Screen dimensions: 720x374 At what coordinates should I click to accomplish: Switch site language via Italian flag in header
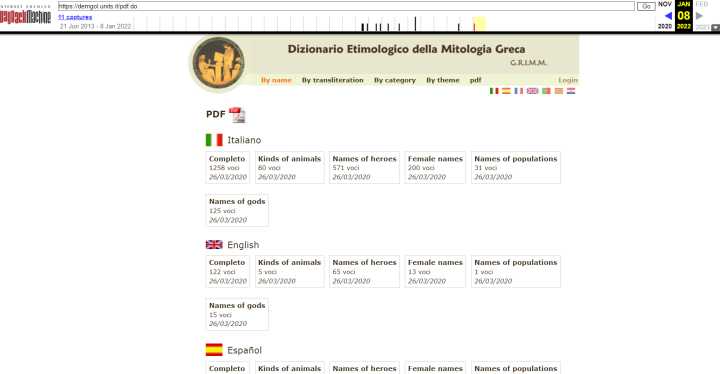pyautogui.click(x=494, y=91)
